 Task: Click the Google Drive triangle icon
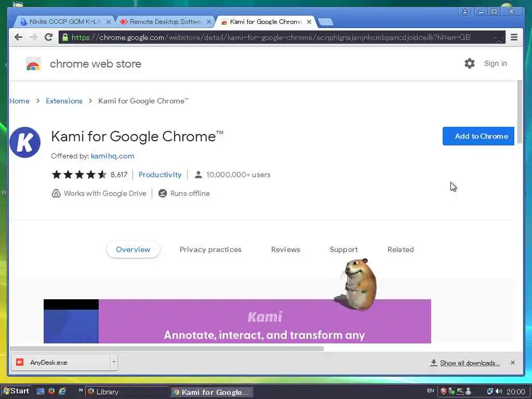(56, 193)
